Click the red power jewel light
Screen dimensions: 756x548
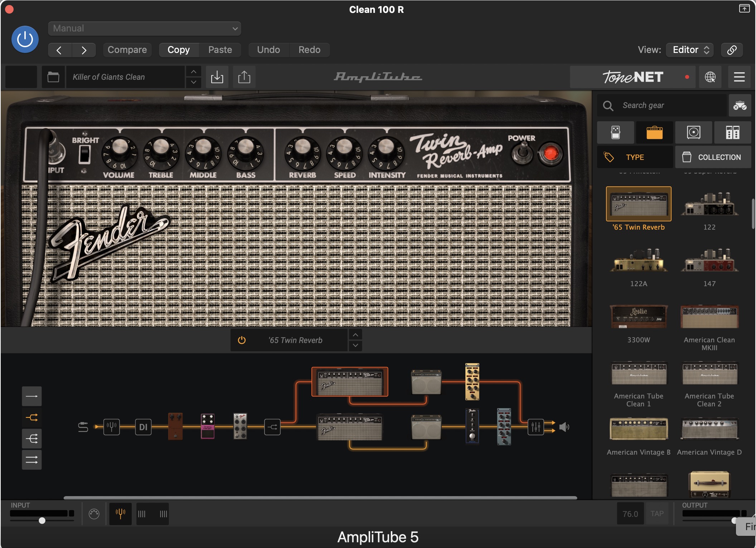tap(551, 154)
